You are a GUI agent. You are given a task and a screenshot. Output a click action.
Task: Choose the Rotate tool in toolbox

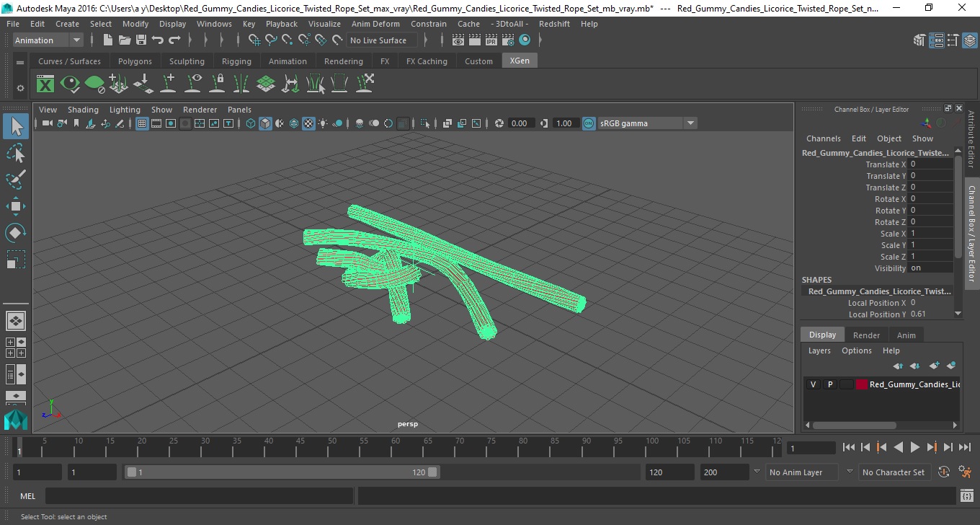click(16, 233)
